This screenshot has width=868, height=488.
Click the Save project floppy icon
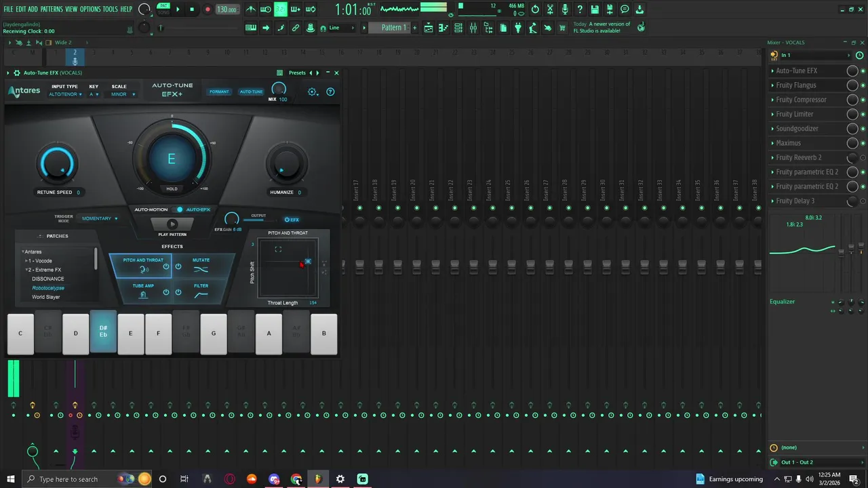point(595,9)
